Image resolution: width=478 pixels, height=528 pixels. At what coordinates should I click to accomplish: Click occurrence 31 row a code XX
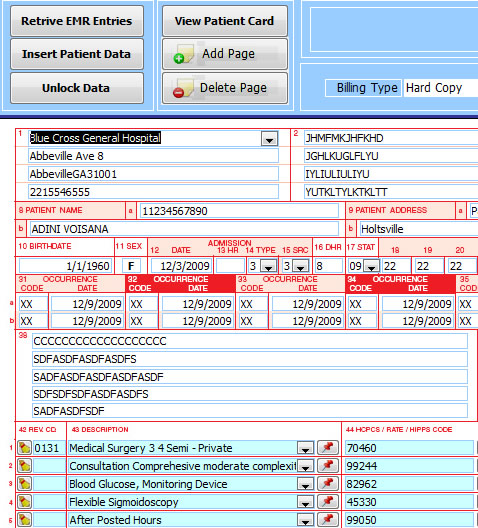point(33,304)
